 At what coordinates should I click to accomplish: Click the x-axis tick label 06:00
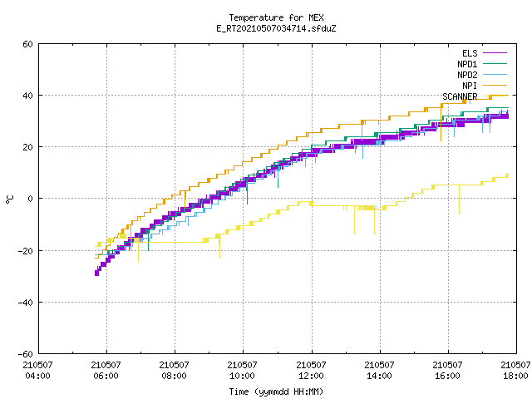(106, 376)
